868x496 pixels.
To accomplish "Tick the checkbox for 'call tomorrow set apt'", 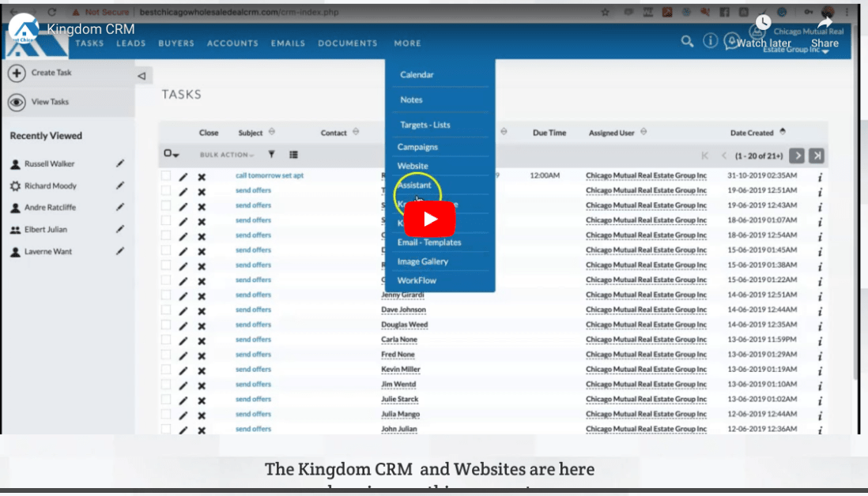I will 166,176.
